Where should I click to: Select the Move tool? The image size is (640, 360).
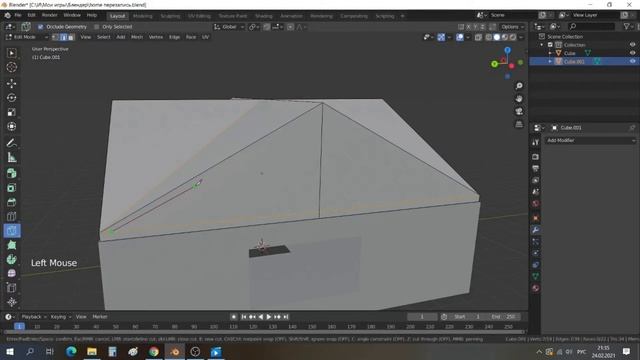pyautogui.click(x=11, y=83)
